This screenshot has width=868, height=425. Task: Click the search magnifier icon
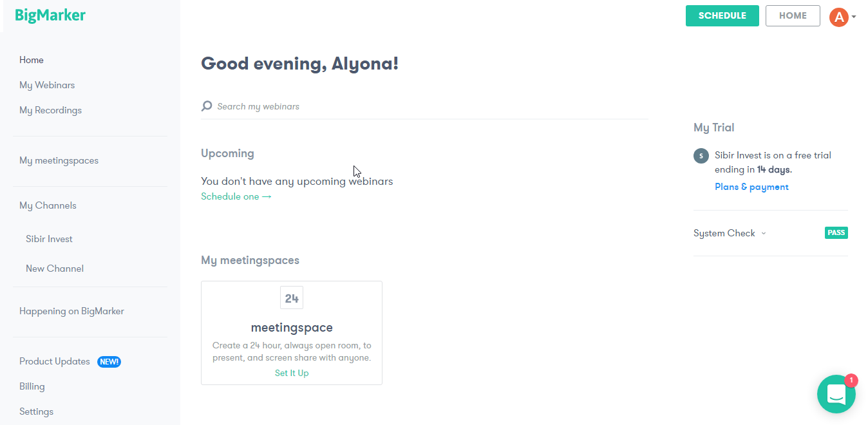click(207, 106)
